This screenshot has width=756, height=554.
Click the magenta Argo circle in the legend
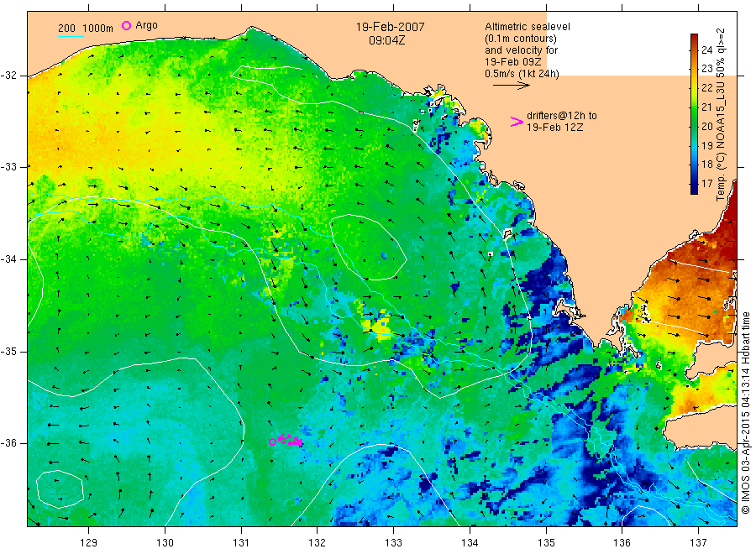tap(126, 25)
